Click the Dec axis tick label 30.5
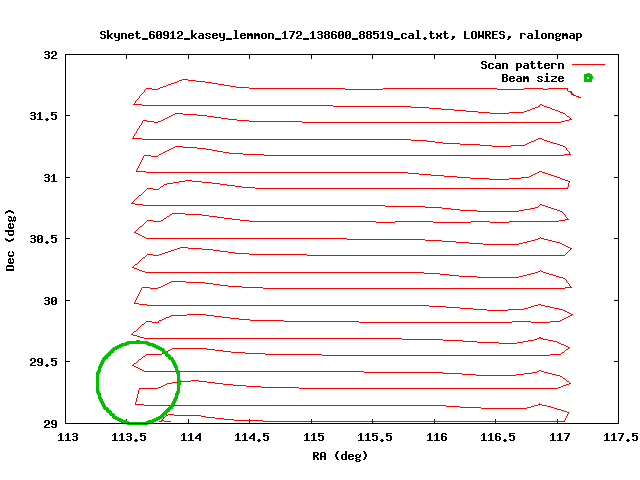Image resolution: width=640 pixels, height=480 pixels. [x=44, y=239]
